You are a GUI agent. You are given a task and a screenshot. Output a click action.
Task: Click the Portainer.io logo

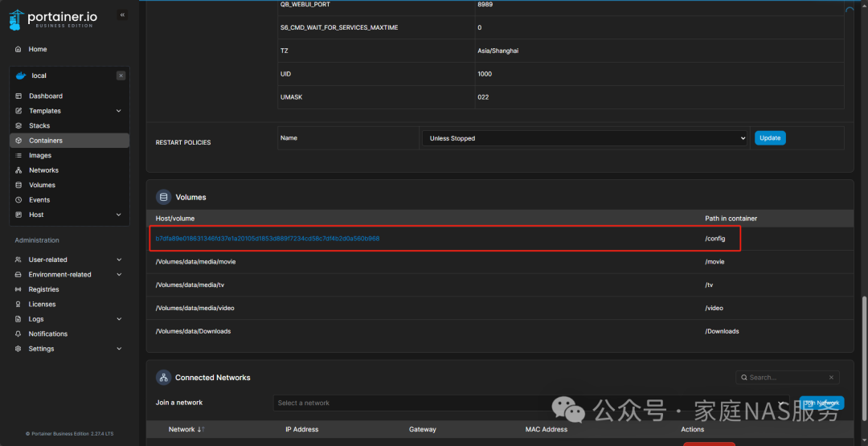(53, 19)
